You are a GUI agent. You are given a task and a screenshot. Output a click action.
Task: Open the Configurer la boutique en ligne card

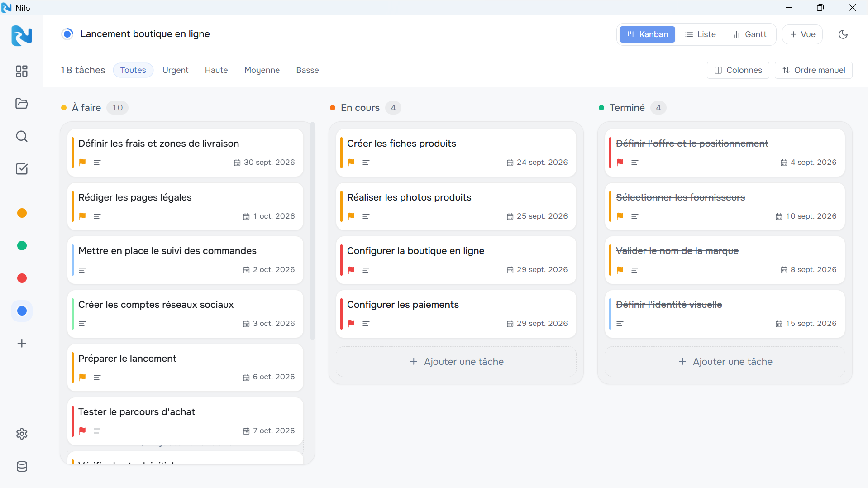point(456,260)
